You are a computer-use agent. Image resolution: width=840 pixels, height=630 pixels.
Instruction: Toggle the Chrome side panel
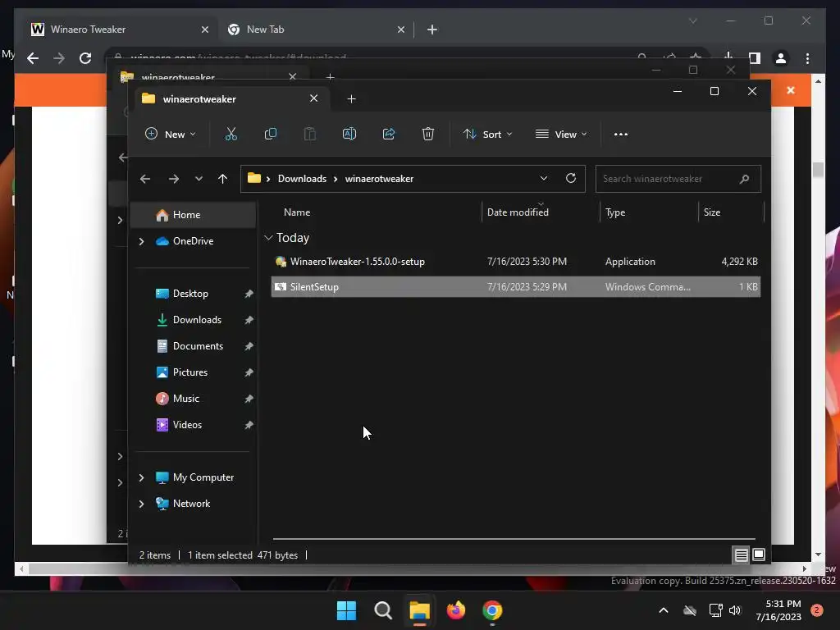[x=755, y=58]
